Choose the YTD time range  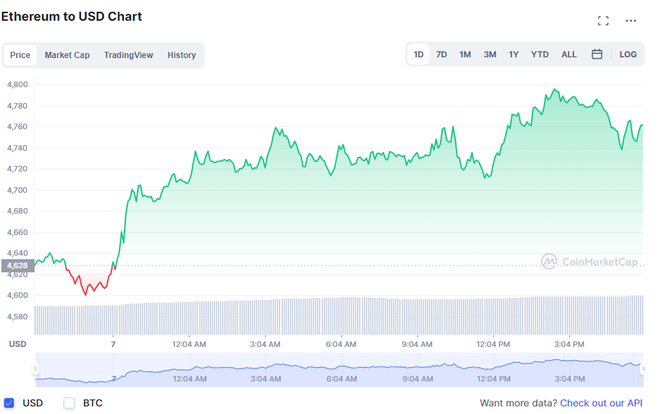[540, 54]
